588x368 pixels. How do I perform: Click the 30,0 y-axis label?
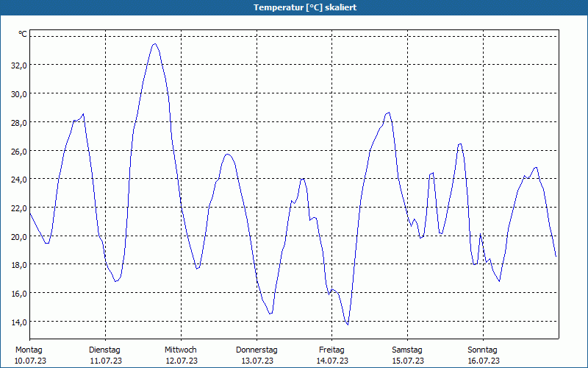click(19, 94)
